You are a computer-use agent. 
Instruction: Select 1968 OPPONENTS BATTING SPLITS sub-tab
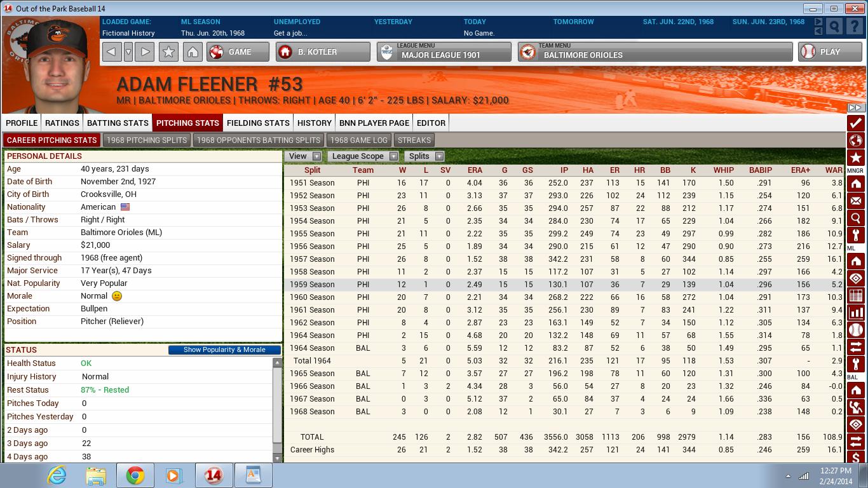pos(259,140)
